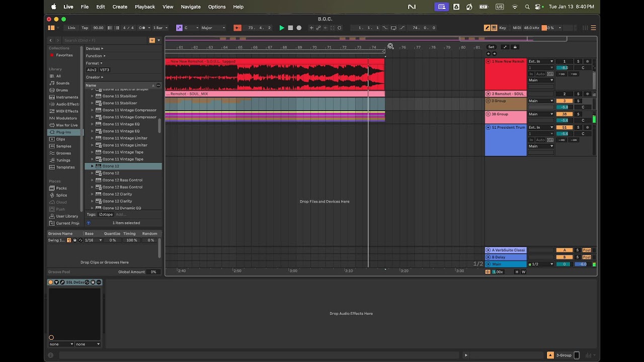Open Ext. In input dropdown on track 1

tap(541, 61)
